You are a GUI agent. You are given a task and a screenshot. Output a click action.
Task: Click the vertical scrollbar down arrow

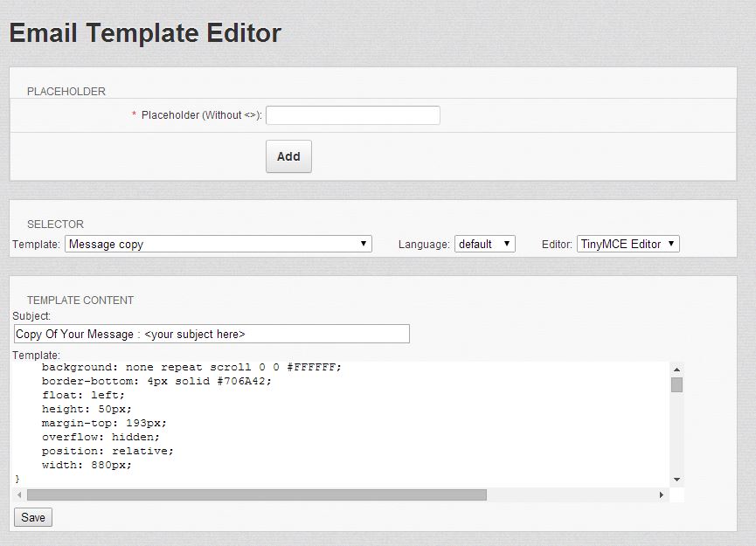[x=676, y=480]
